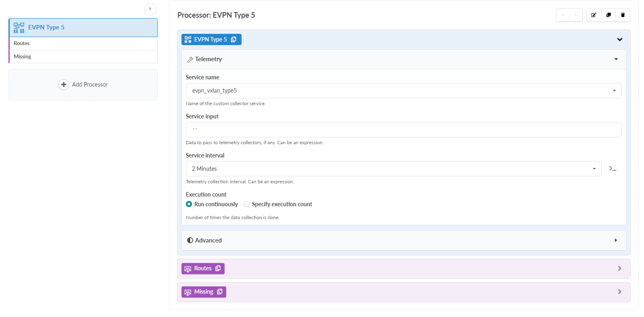Copy the Routes stage name
The width and height of the screenshot is (644, 317).
218,268
